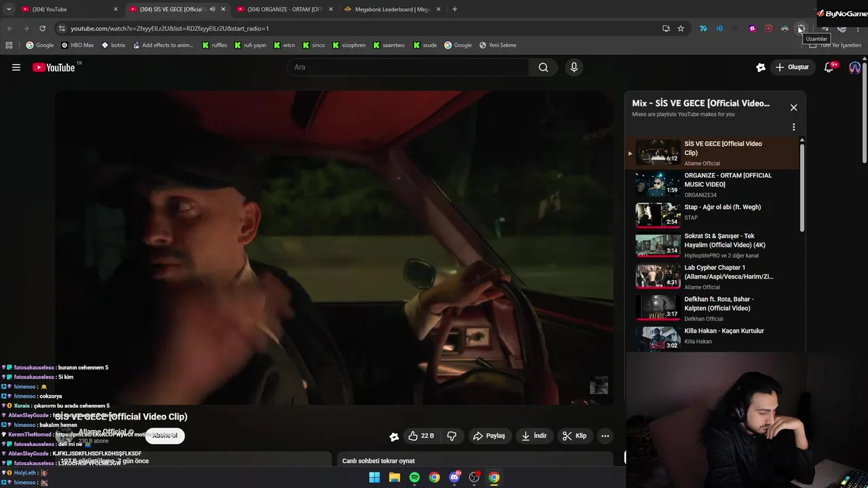Open YouTube notifications bell
Viewport: 868px width, 488px height.
point(829,67)
